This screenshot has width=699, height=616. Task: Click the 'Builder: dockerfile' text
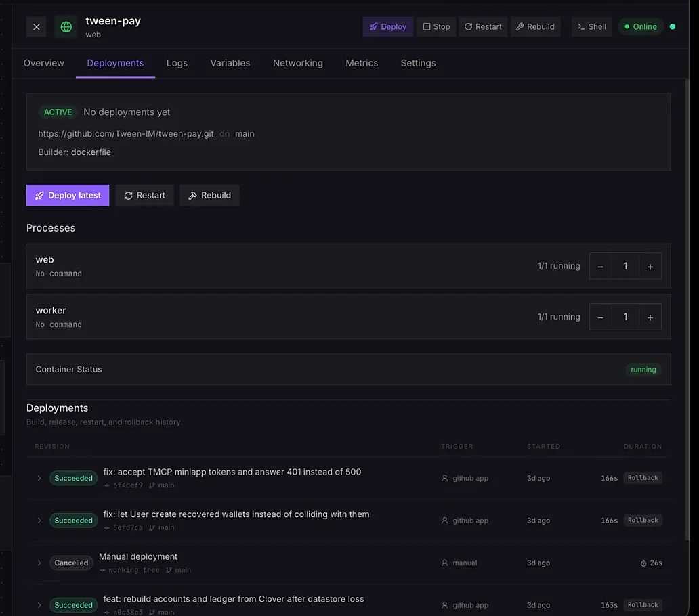(75, 152)
